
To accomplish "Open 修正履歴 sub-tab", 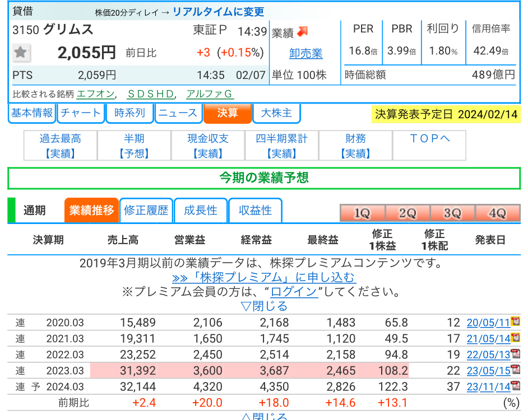I will (146, 211).
